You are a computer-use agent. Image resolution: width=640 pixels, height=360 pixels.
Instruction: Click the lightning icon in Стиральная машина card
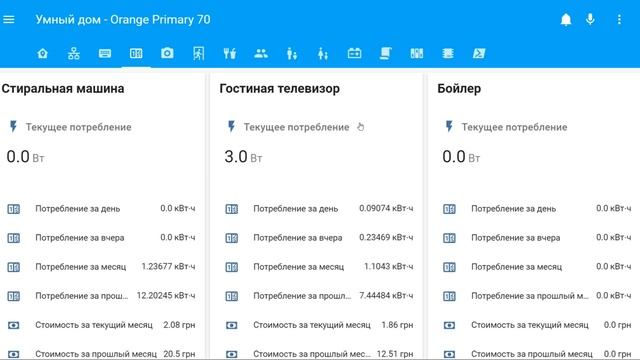point(13,127)
